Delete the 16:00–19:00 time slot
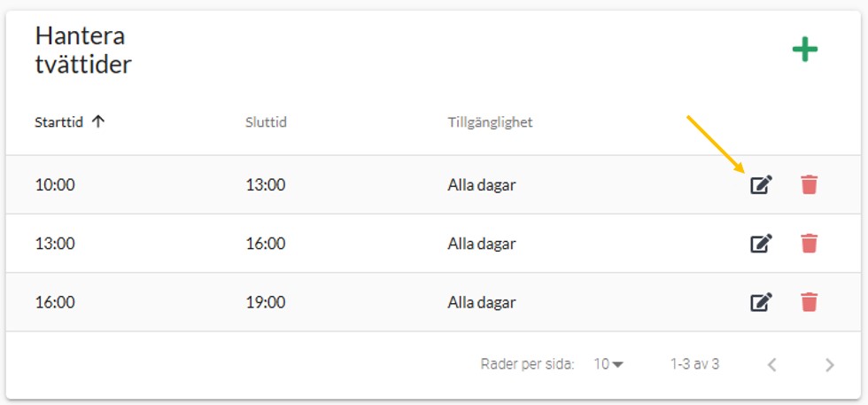 pyautogui.click(x=809, y=302)
